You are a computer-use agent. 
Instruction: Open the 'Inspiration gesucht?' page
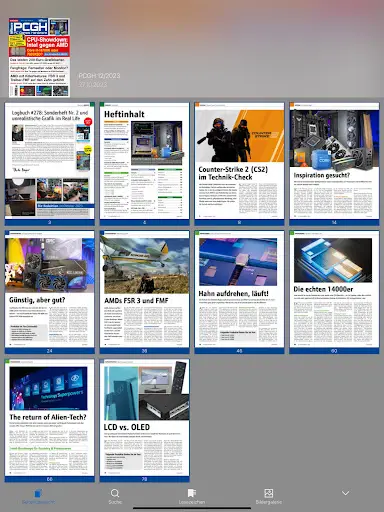[x=334, y=164]
